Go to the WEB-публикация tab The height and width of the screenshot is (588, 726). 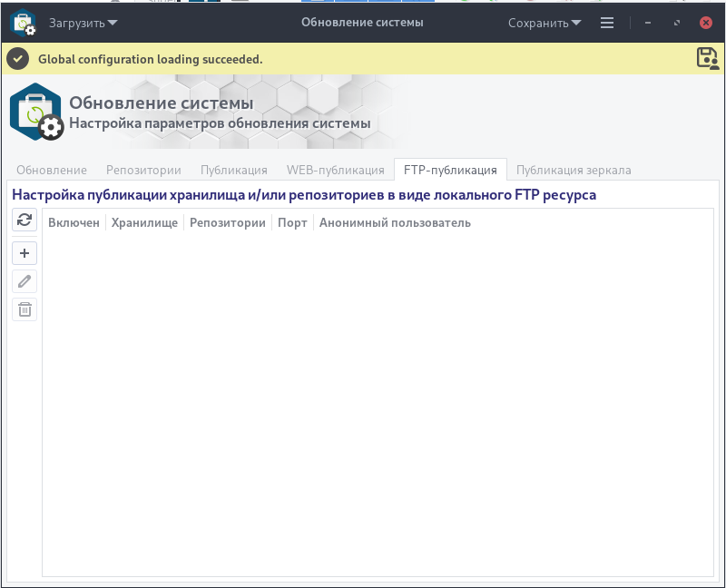(x=336, y=170)
